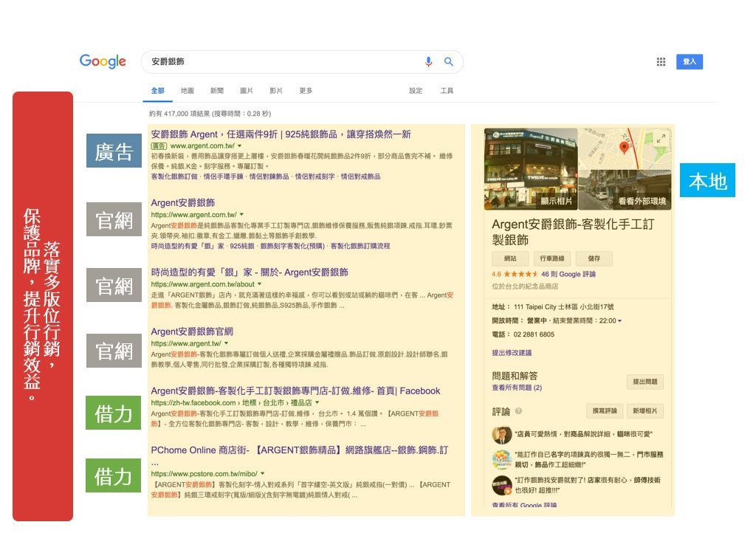Select the 全部 tab
The width and height of the screenshot is (756, 536).
158,91
